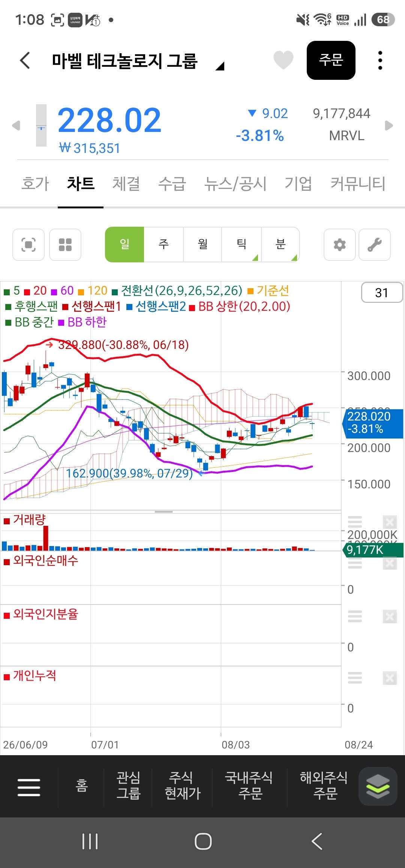Show next stock with right arrow
Image resolution: width=405 pixels, height=868 pixels.
[x=389, y=126]
